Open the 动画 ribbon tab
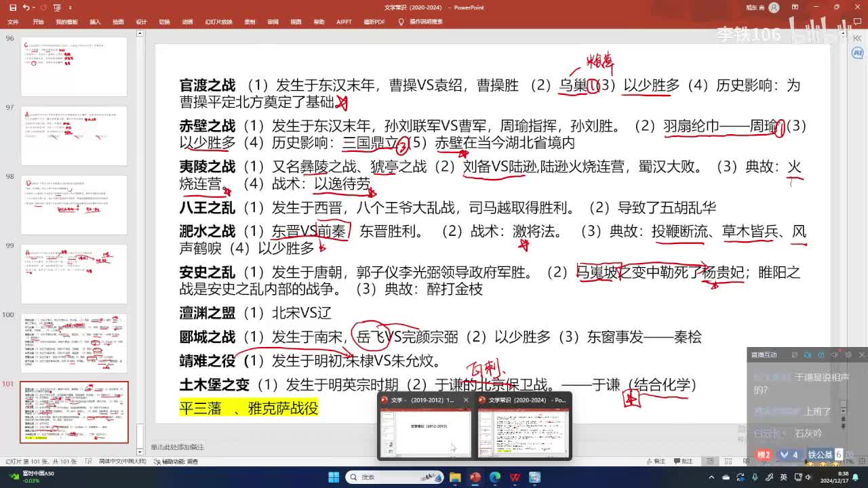This screenshot has width=868, height=488. [x=187, y=22]
